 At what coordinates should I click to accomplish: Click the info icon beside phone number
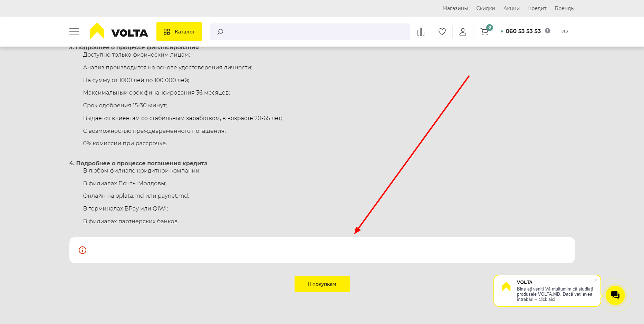[548, 31]
